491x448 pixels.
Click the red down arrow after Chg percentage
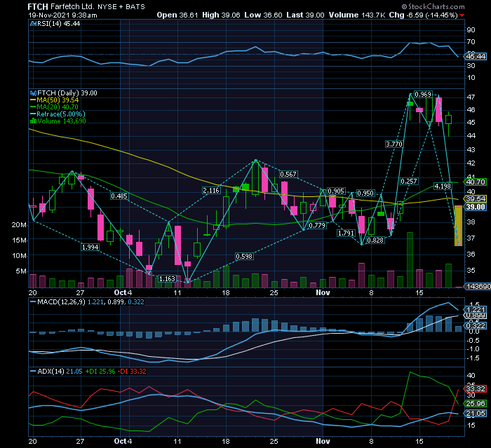462,15
